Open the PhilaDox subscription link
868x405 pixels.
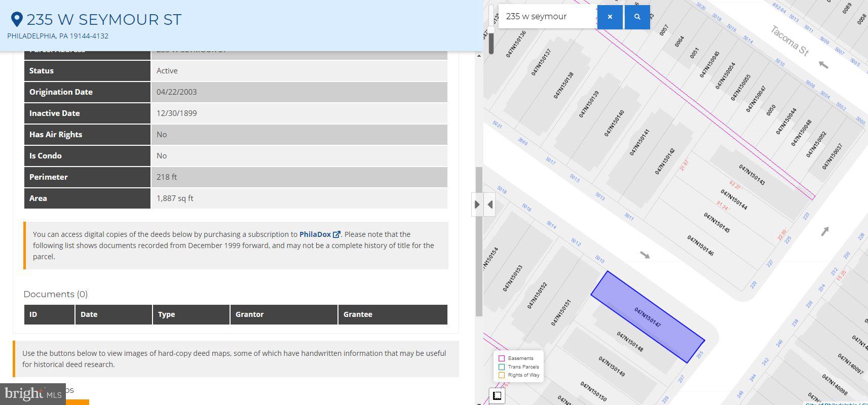(315, 234)
